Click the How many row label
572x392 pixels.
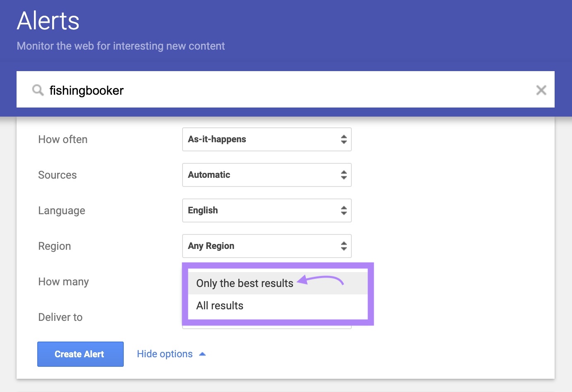63,282
